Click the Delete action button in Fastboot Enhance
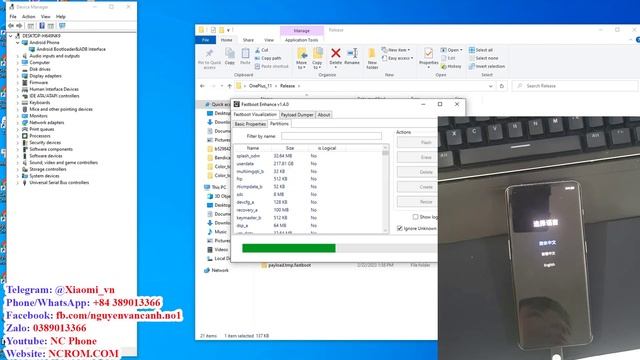Screen dimensions: 640x360 click(x=417, y=172)
